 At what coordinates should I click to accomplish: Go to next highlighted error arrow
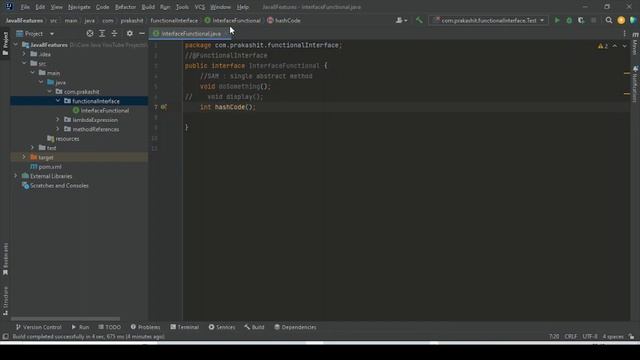624,46
